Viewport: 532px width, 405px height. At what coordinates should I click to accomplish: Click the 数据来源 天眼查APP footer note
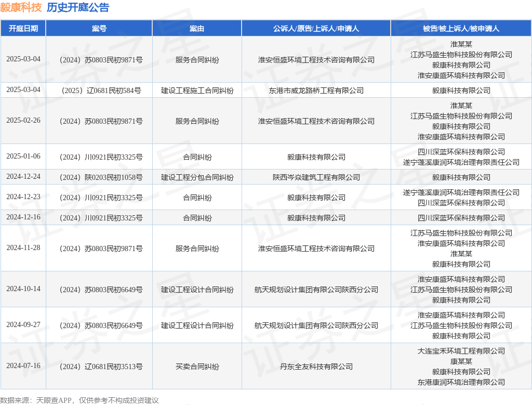coord(79,400)
